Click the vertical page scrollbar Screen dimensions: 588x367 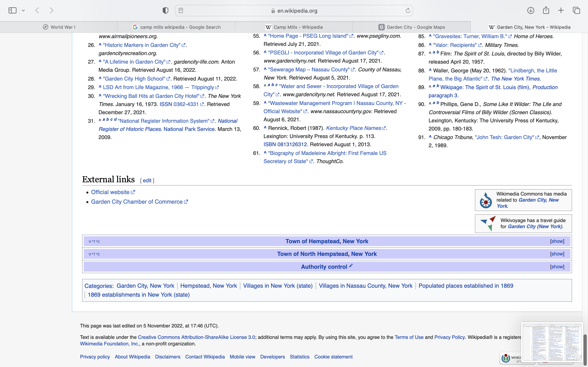point(585,349)
